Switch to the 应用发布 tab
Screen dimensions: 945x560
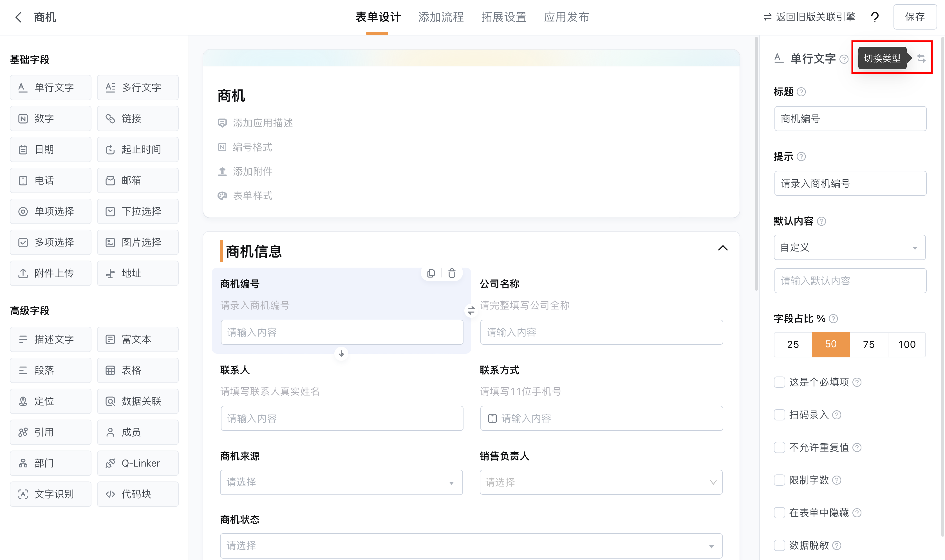coord(566,17)
